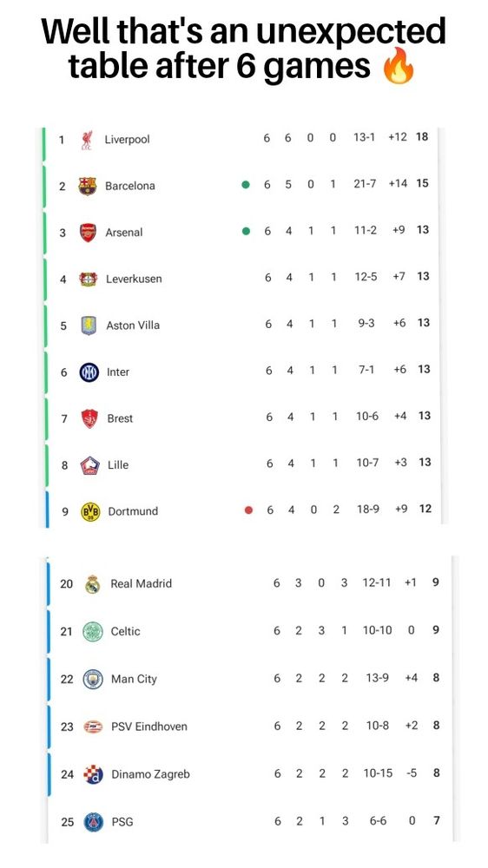Click the Dortmund BVB crest
This screenshot has width=488, height=868.
click(x=90, y=511)
